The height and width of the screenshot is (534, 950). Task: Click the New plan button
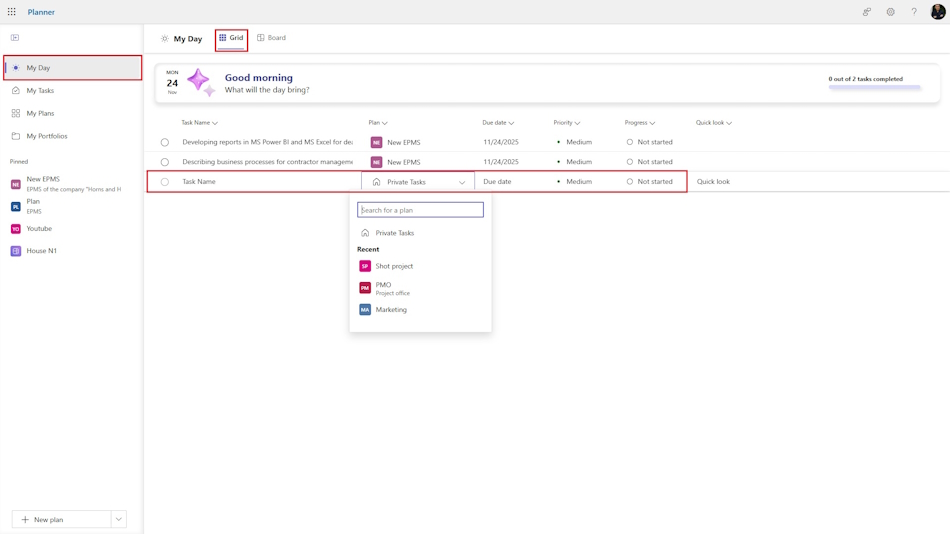click(x=62, y=519)
